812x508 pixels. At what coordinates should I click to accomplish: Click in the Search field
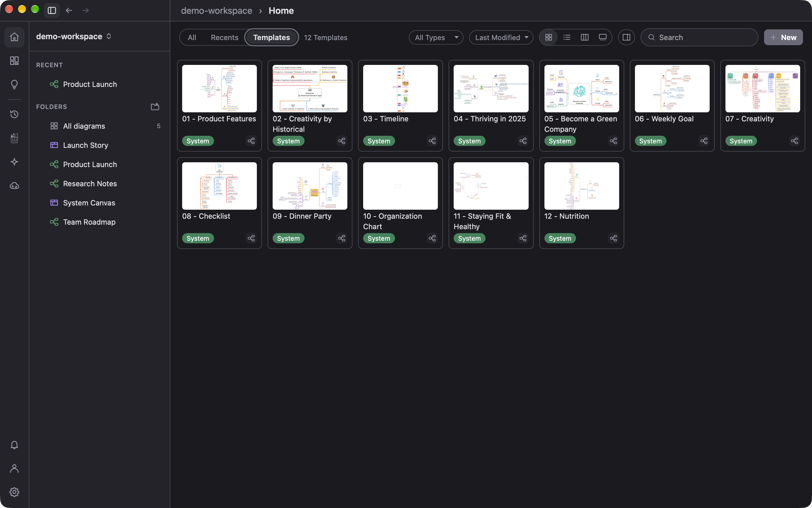[x=699, y=37]
